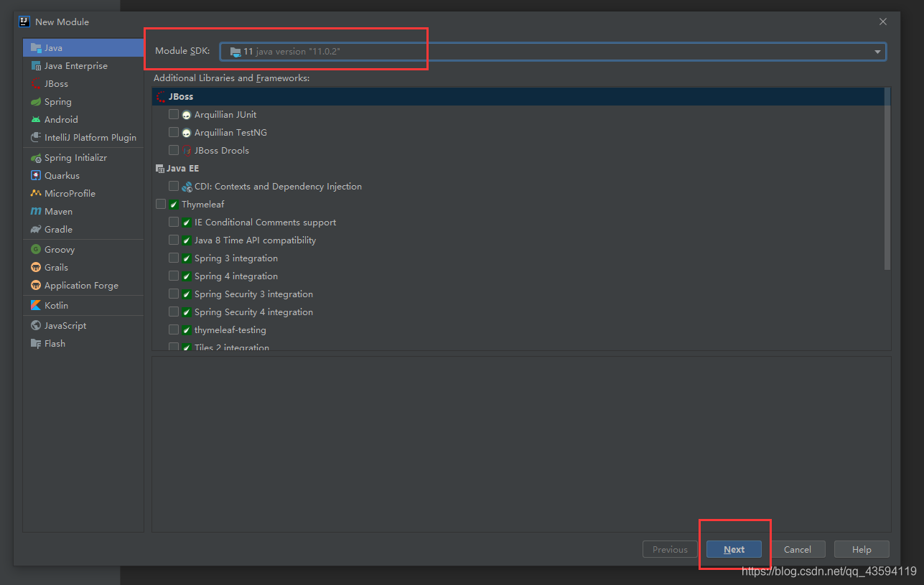
Task: Choose the Android module type
Action: click(x=83, y=120)
